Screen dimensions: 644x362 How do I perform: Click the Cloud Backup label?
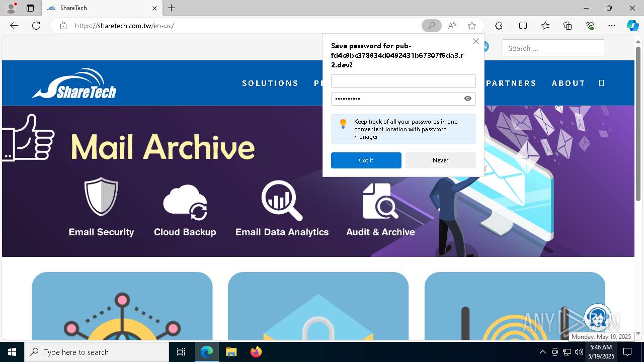(x=185, y=232)
